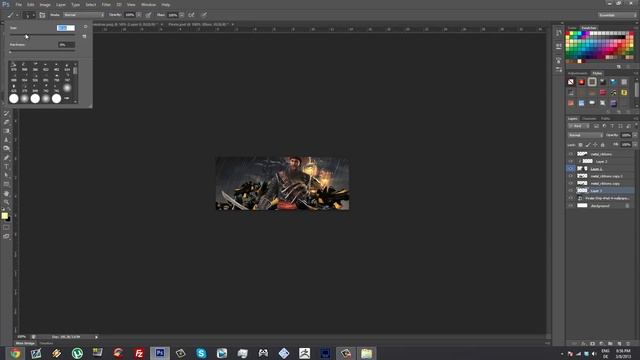Click the tablet pressure for size icon
The width and height of the screenshot is (640, 360).
204,15
